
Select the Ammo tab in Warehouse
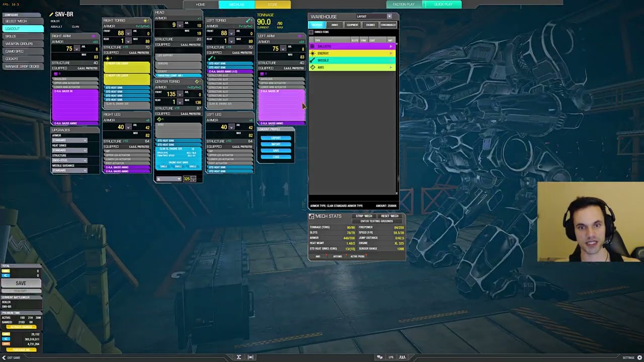[335, 25]
